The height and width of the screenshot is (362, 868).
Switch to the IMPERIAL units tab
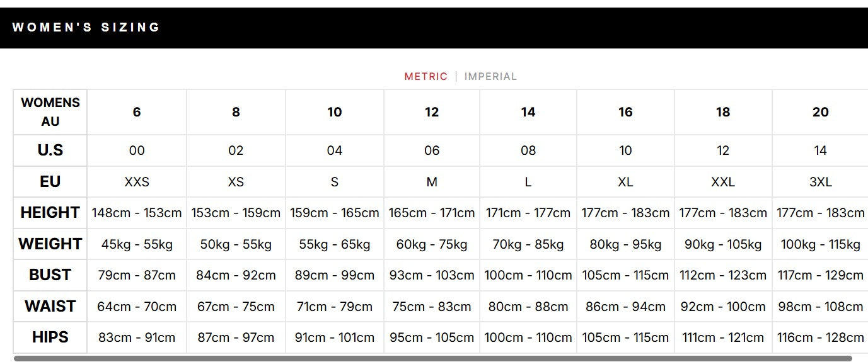490,76
